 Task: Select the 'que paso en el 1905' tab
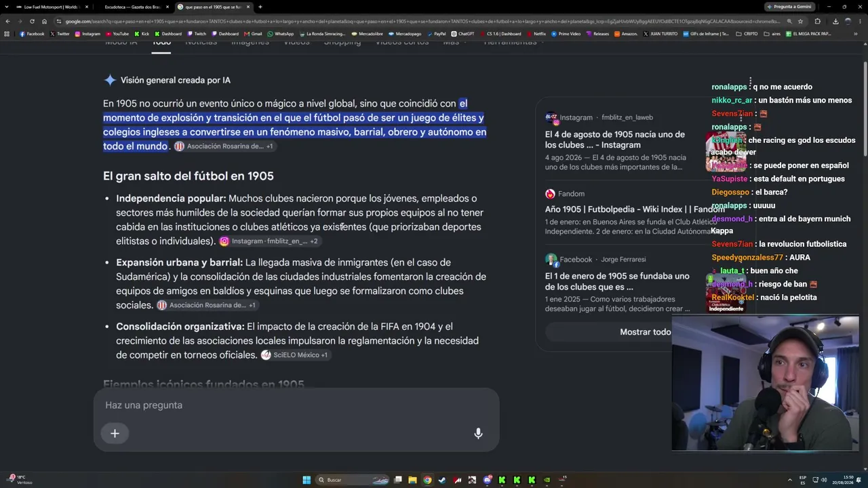[213, 7]
